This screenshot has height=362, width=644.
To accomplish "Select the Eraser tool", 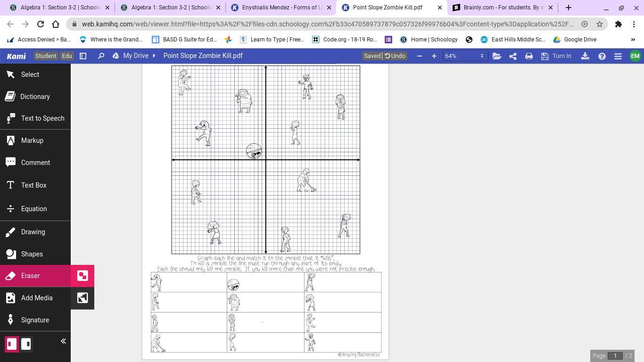I will coord(35,276).
